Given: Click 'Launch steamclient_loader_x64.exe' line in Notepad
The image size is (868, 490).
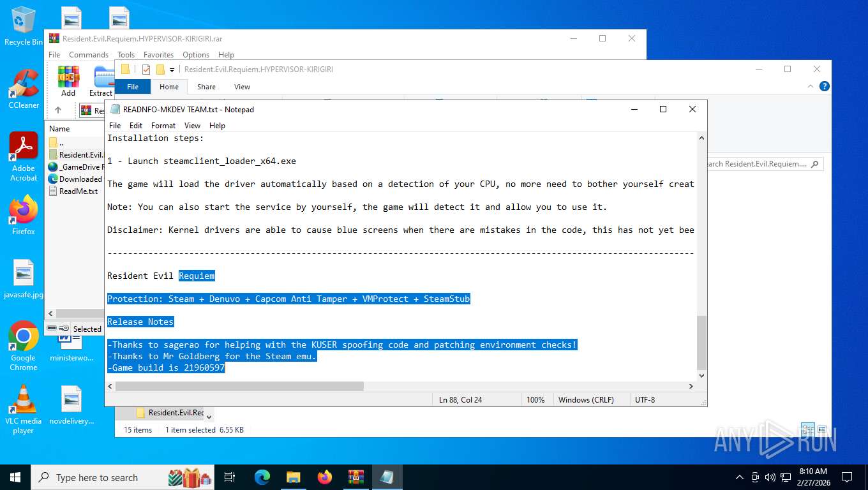Looking at the screenshot, I should pos(202,161).
